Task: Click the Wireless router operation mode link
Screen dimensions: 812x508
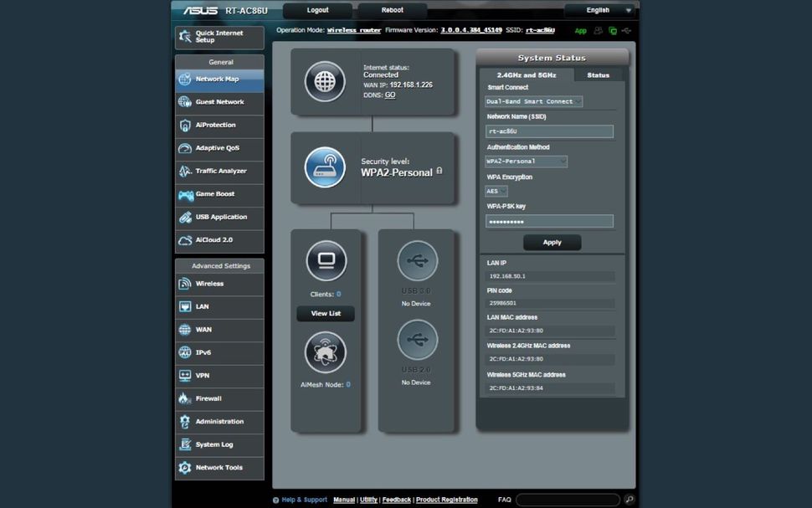Action: [x=354, y=30]
